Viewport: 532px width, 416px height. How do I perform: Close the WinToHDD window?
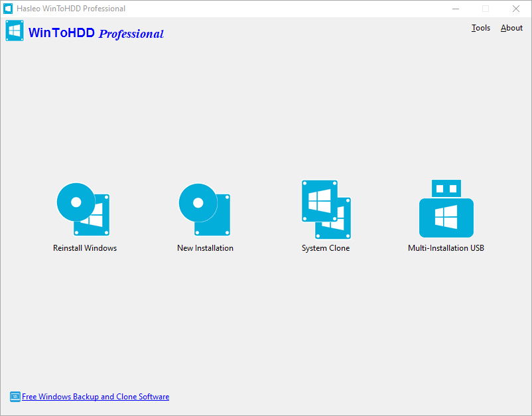[516, 9]
